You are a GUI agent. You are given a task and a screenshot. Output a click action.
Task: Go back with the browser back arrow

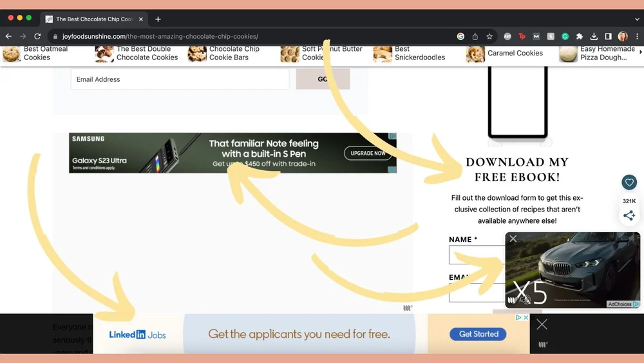(x=8, y=36)
